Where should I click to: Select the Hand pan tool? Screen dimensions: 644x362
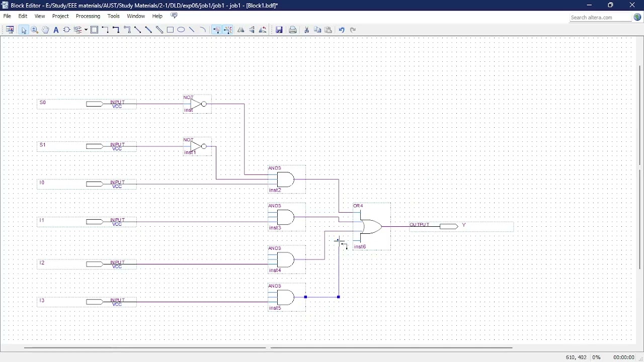45,30
